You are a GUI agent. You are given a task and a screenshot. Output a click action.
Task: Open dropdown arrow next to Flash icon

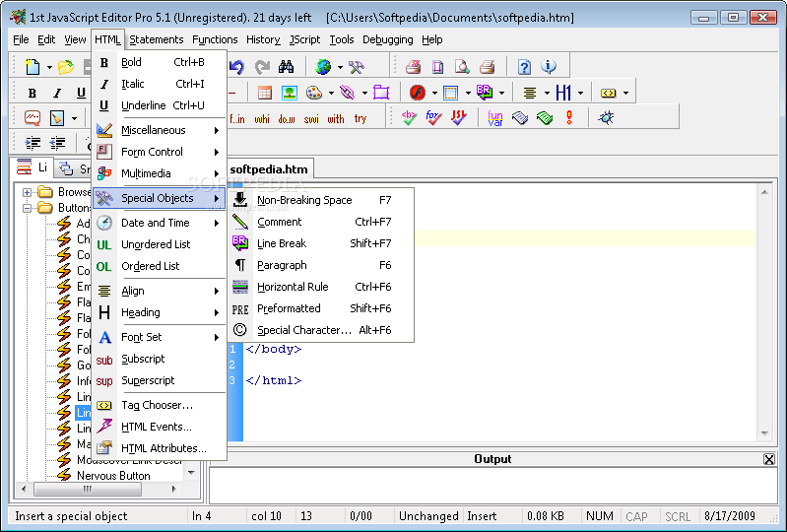(434, 93)
